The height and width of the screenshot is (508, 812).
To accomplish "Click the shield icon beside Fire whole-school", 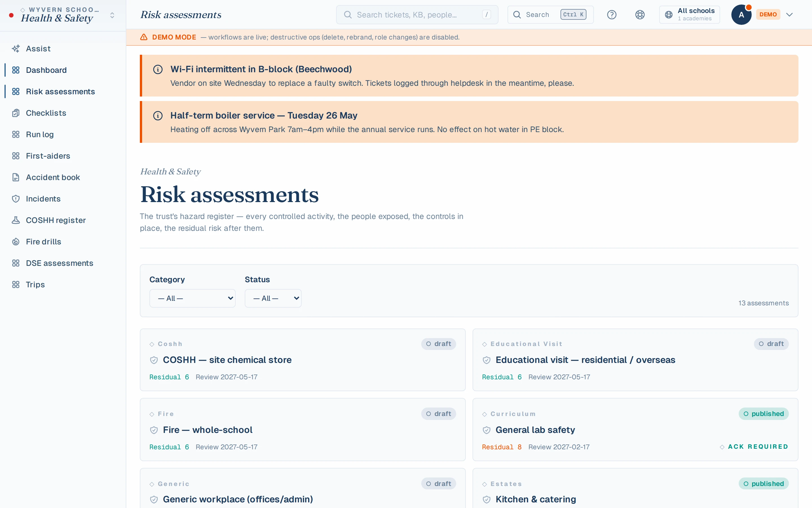I will (x=154, y=430).
